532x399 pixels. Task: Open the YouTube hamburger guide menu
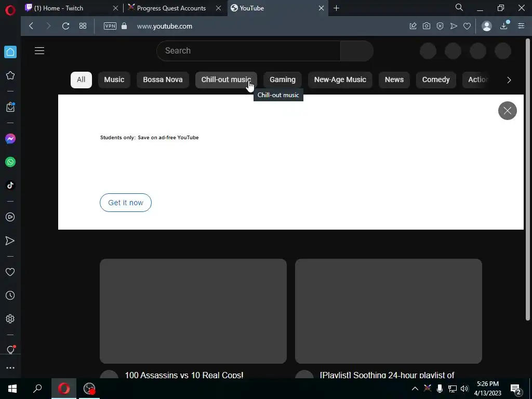[x=39, y=51]
